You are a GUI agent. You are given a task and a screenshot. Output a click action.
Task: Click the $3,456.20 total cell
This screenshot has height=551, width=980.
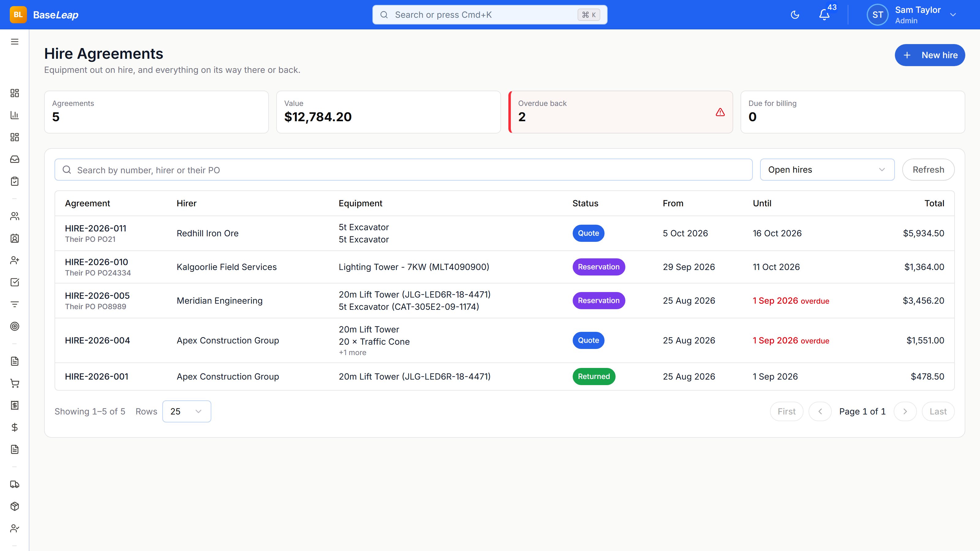pos(923,301)
